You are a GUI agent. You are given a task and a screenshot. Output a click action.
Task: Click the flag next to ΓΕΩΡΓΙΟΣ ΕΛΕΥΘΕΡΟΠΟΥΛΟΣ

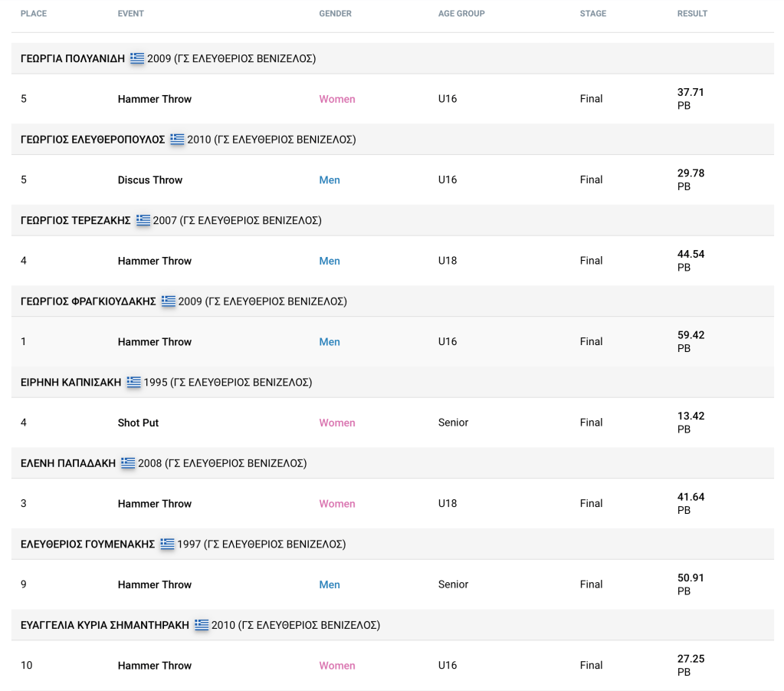(177, 140)
